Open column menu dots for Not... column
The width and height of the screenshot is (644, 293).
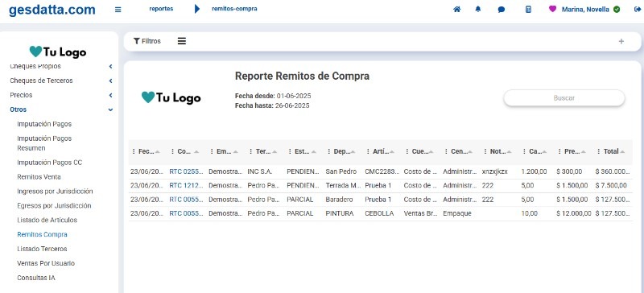485,151
